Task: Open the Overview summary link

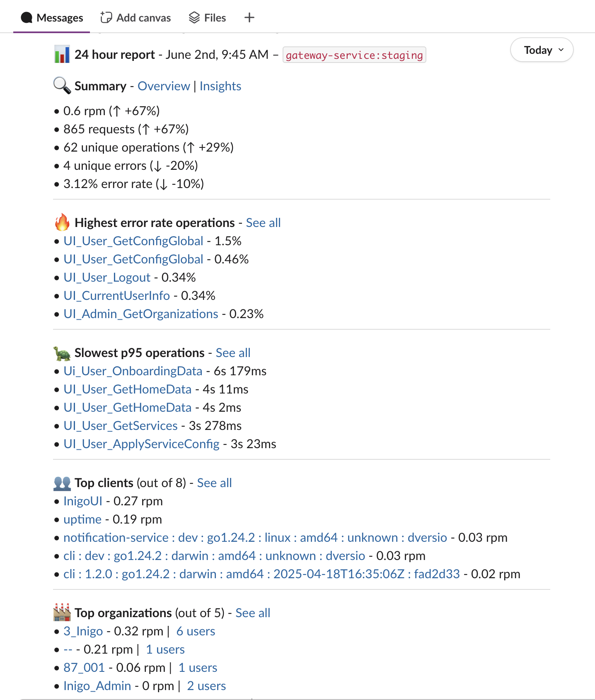Action: [164, 86]
